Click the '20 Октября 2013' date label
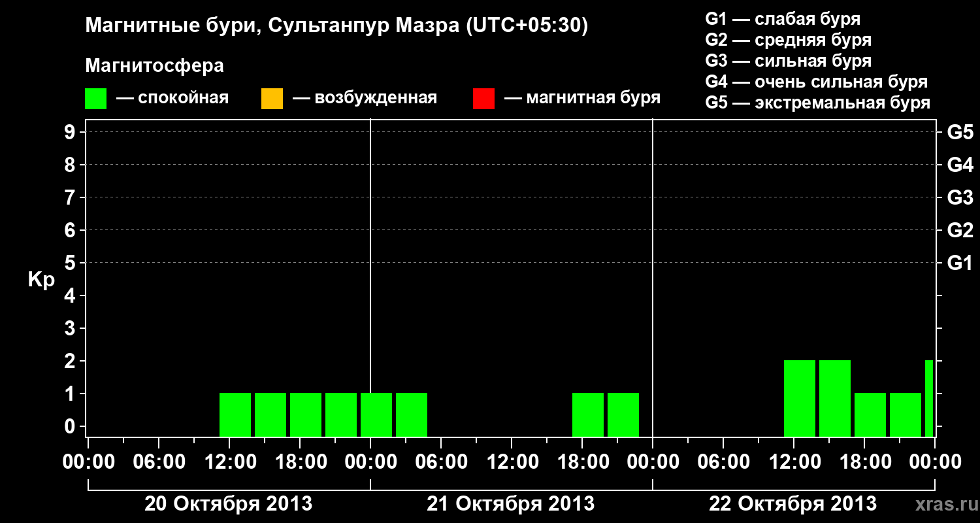 point(228,504)
